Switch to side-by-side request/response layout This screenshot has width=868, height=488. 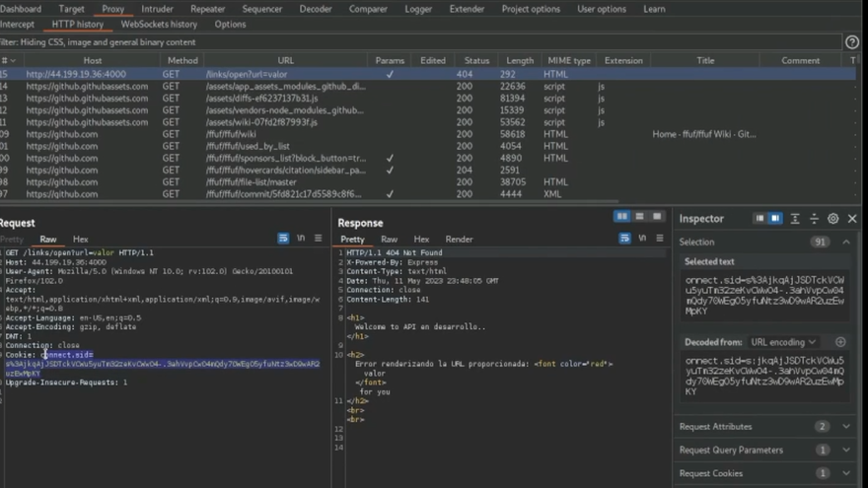point(621,216)
